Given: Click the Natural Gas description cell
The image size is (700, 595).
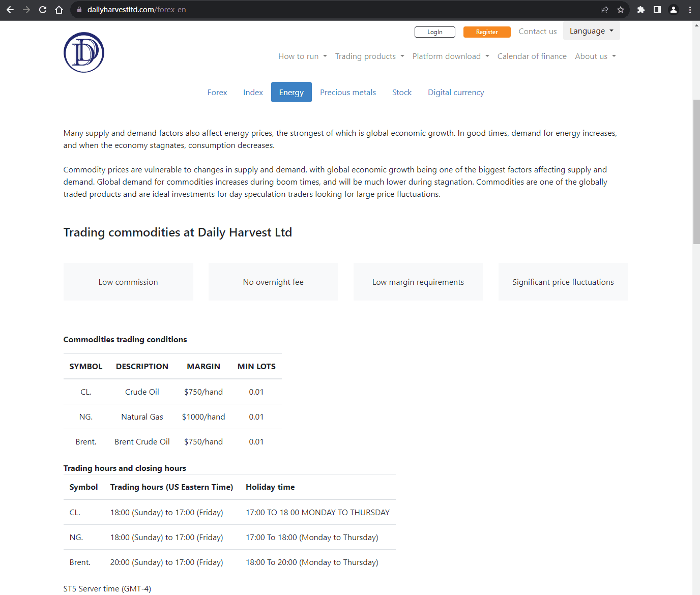Looking at the screenshot, I should tap(142, 416).
